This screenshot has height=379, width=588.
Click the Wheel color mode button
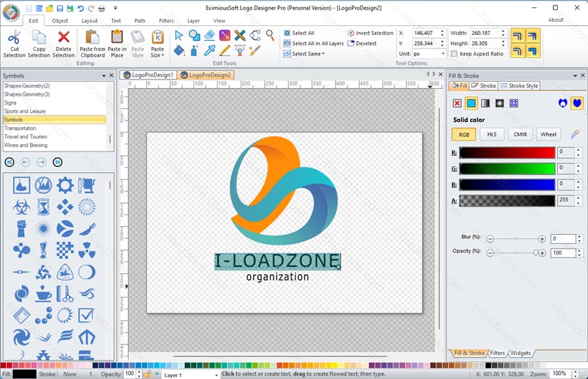click(x=548, y=134)
